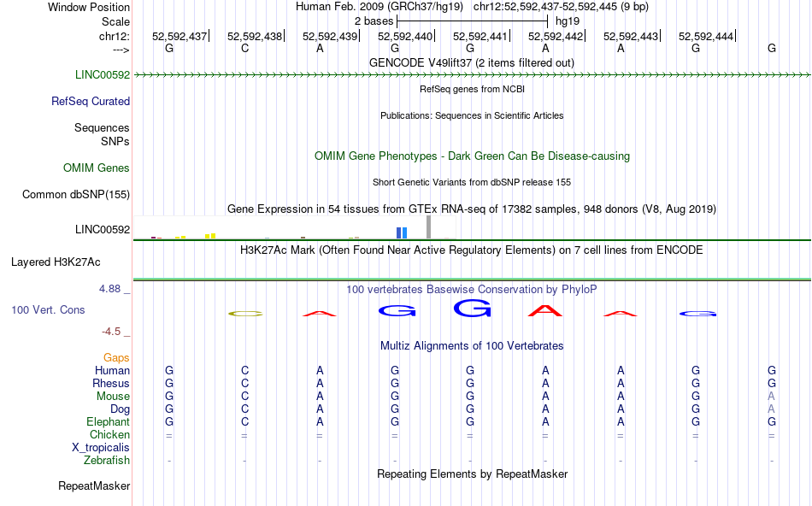
Task: Click the ---> strand direction arrow
Action: (121, 50)
